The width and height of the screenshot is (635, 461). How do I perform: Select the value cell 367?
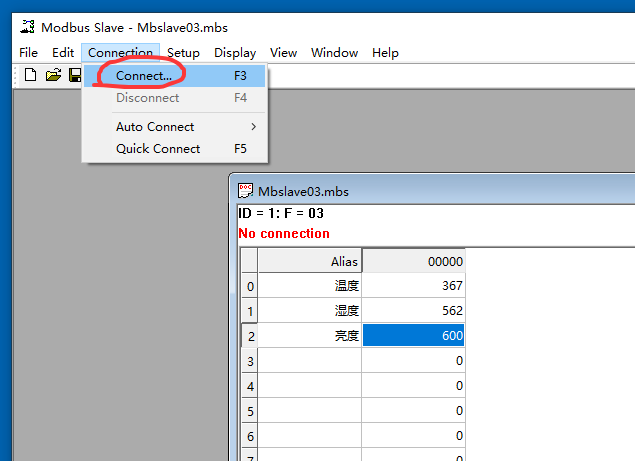click(413, 286)
